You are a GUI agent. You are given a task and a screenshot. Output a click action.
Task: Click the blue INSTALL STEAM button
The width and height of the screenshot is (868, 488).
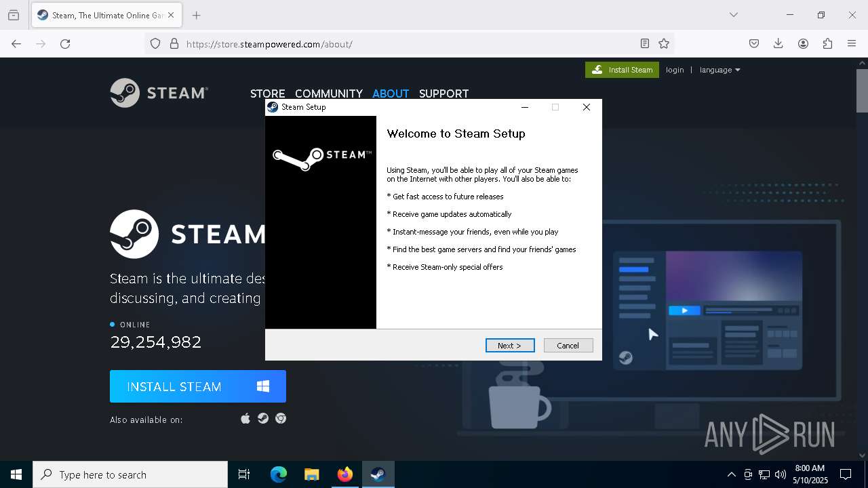(198, 386)
